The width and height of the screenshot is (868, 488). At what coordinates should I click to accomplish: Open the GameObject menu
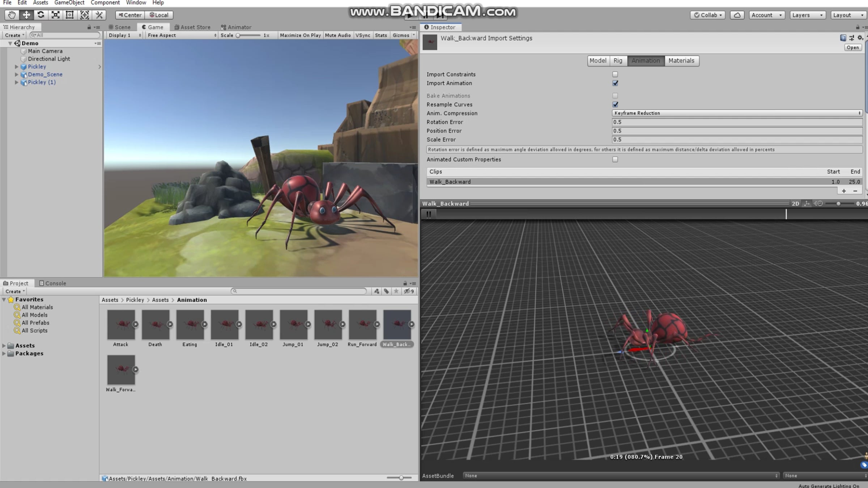[x=69, y=3]
